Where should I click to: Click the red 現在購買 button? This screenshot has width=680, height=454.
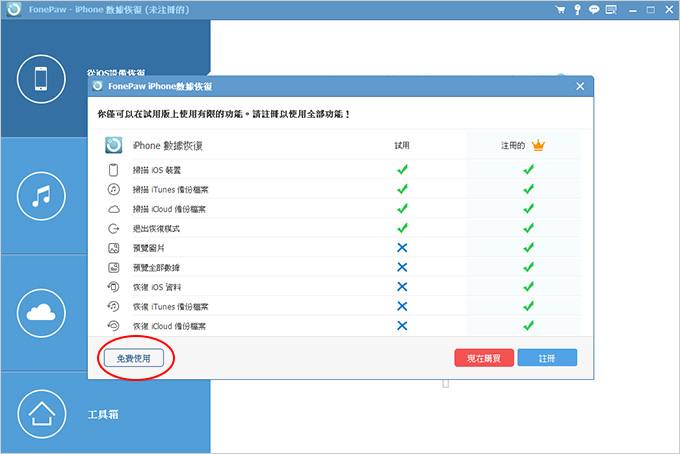[484, 358]
